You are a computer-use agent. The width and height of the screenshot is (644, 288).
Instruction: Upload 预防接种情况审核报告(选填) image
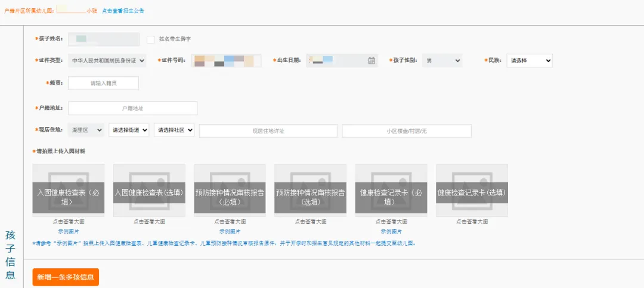(x=311, y=190)
